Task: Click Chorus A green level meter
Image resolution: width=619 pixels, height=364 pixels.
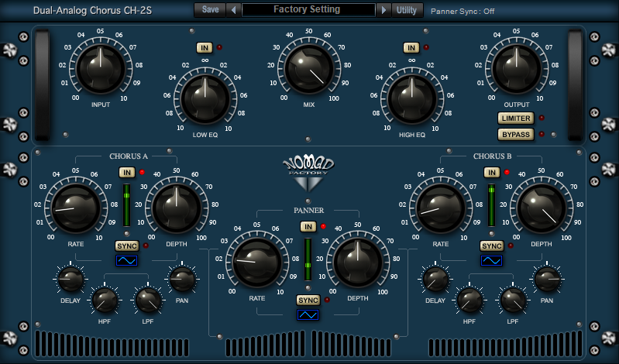Action: click(126, 205)
